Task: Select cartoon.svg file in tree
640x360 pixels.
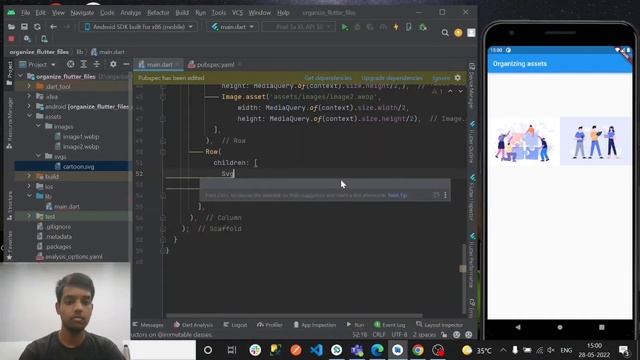Action: (74, 167)
